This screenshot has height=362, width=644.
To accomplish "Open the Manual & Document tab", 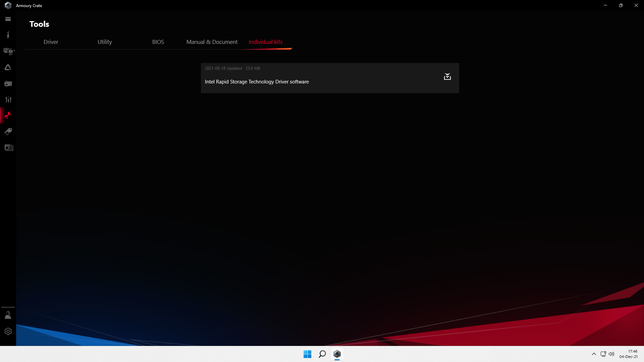I will [x=212, y=42].
